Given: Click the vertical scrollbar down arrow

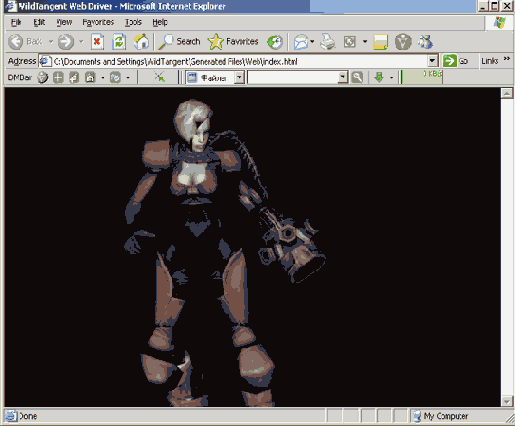Looking at the screenshot, I should [x=507, y=401].
